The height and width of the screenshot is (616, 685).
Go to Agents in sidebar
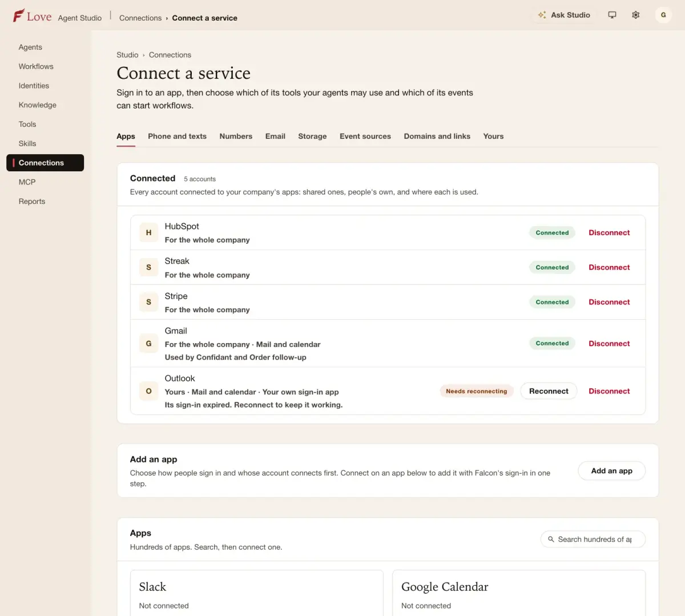pos(45,47)
